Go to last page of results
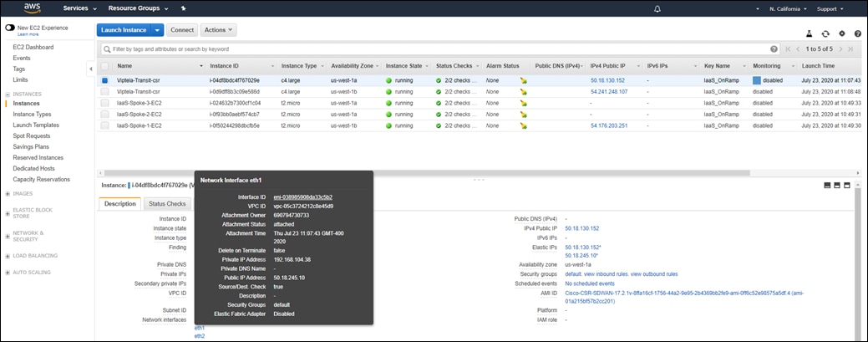 tap(850, 49)
